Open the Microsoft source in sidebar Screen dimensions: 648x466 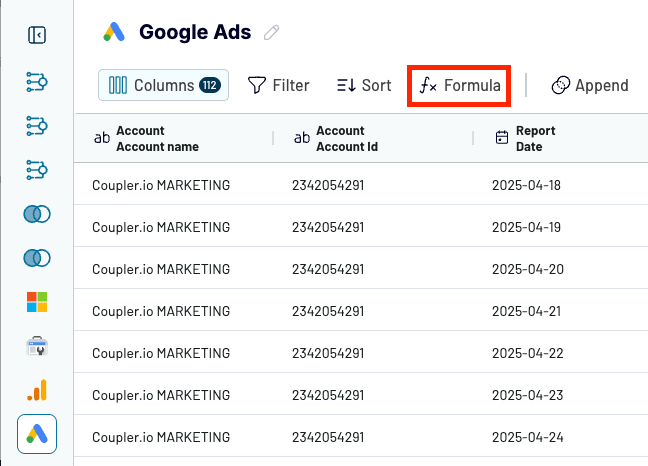(37, 302)
